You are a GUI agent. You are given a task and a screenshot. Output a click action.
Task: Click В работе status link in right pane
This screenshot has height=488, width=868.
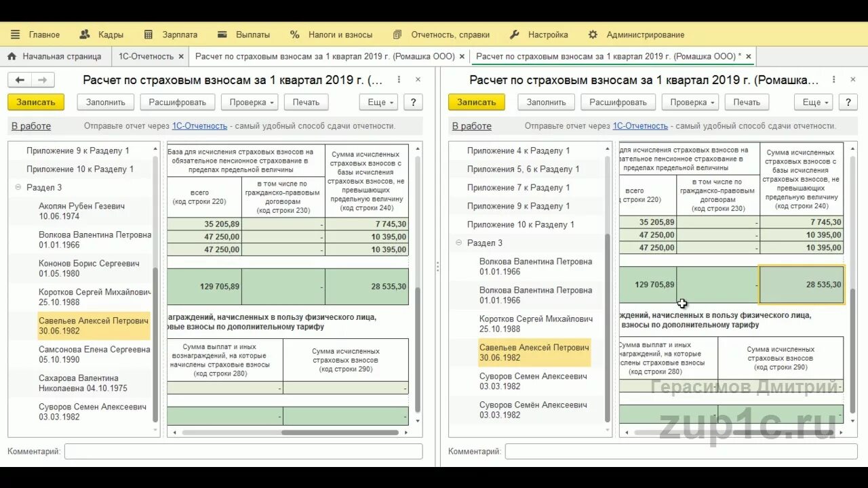click(x=472, y=126)
